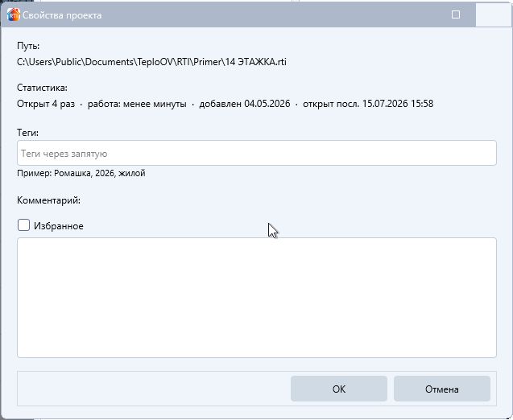Click the Избранное checkbox label text

click(59, 226)
